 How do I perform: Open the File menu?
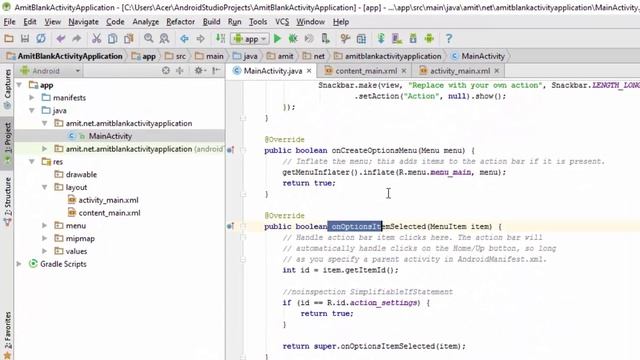pyautogui.click(x=9, y=22)
